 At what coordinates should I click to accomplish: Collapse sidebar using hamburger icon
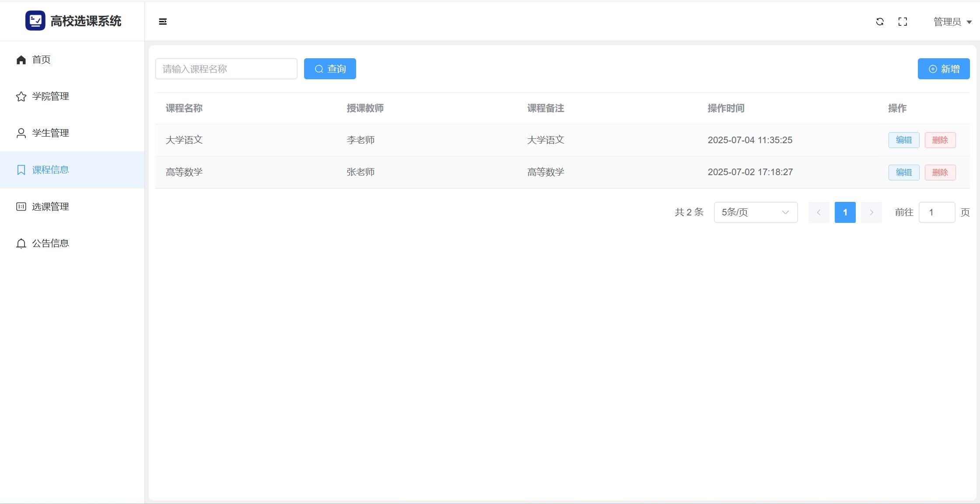click(x=163, y=21)
